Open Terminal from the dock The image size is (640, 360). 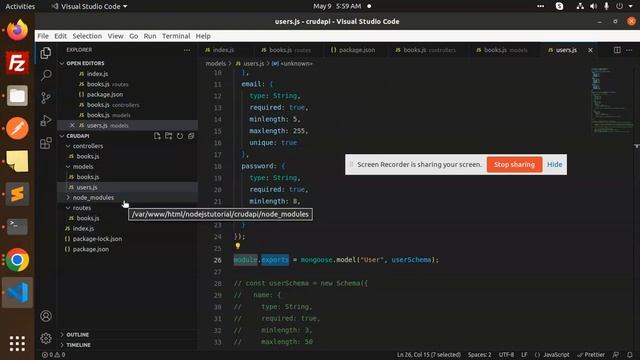(x=17, y=227)
